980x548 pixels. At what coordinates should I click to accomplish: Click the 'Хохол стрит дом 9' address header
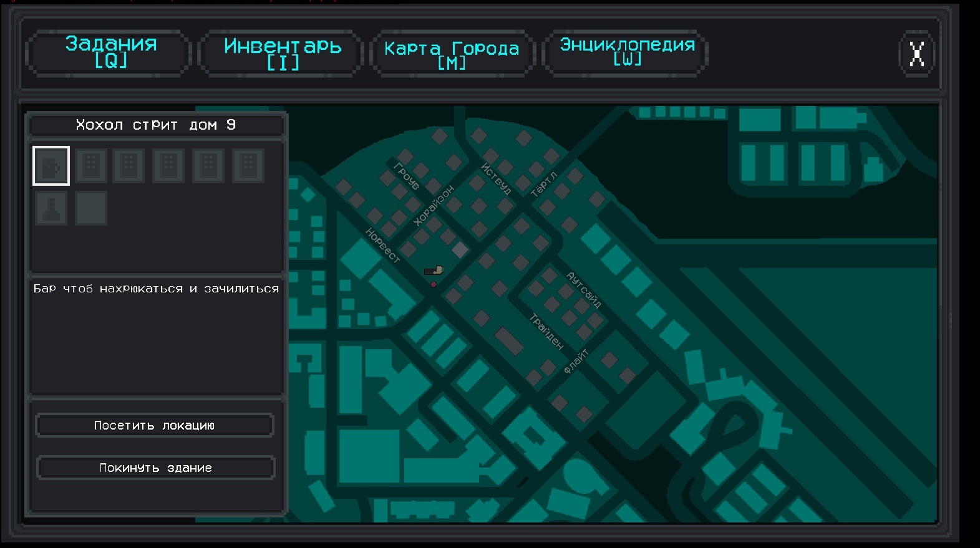pyautogui.click(x=156, y=125)
